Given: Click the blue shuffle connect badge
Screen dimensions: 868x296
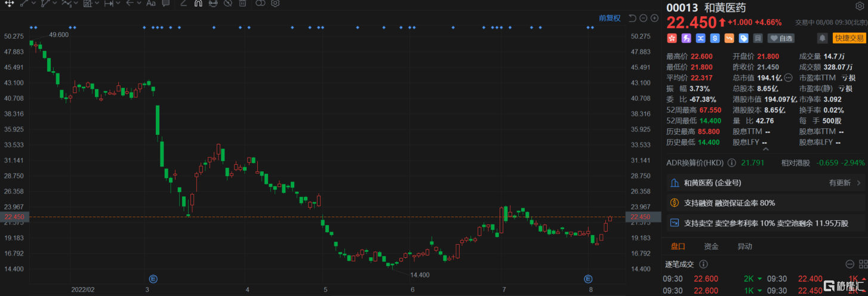Looking at the screenshot, I should coord(700,38).
